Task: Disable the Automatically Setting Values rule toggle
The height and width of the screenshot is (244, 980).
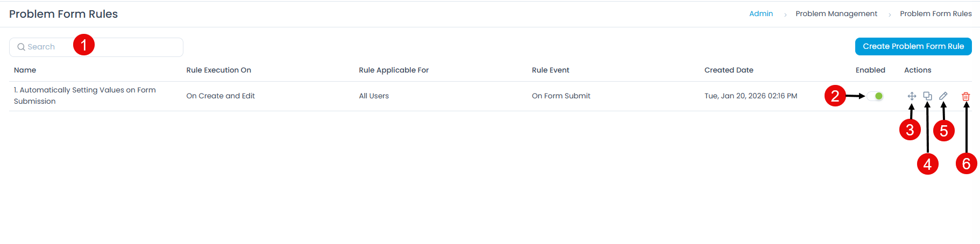Action: point(876,96)
